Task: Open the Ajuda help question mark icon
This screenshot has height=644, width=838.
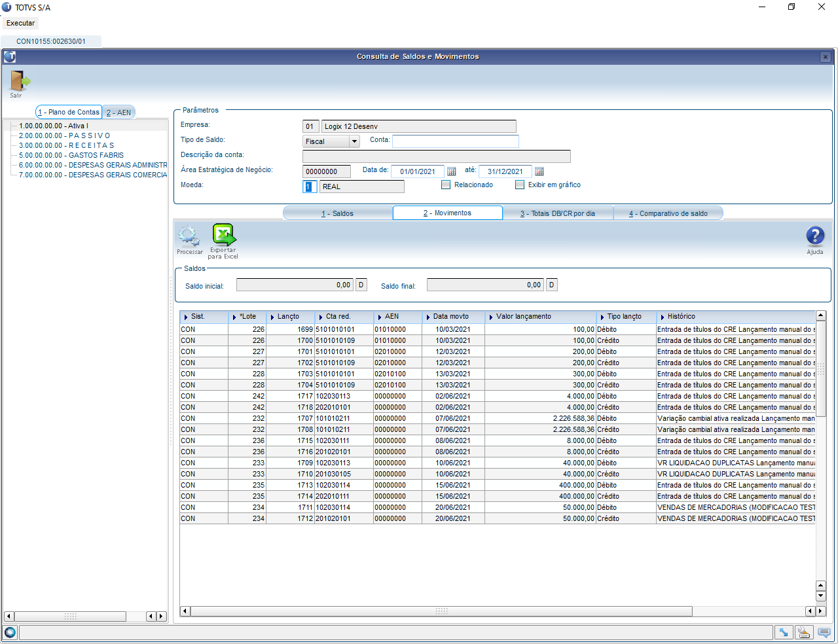Action: pyautogui.click(x=815, y=236)
